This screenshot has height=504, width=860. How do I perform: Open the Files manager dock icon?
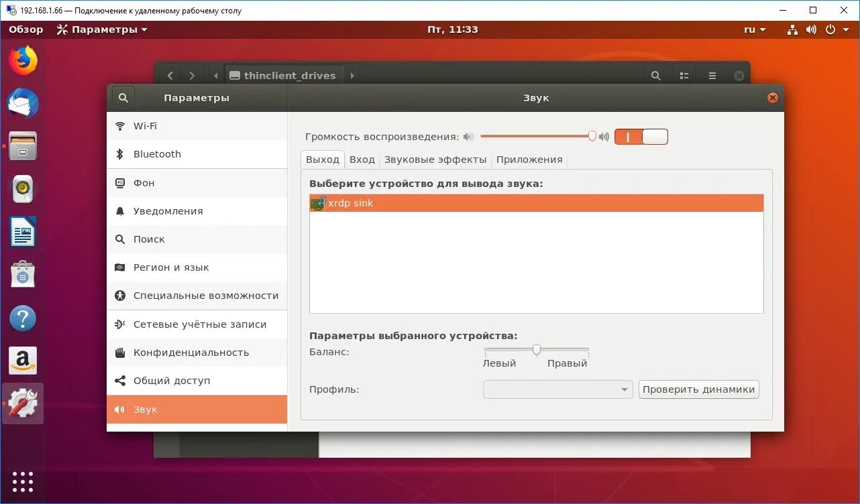pyautogui.click(x=23, y=146)
